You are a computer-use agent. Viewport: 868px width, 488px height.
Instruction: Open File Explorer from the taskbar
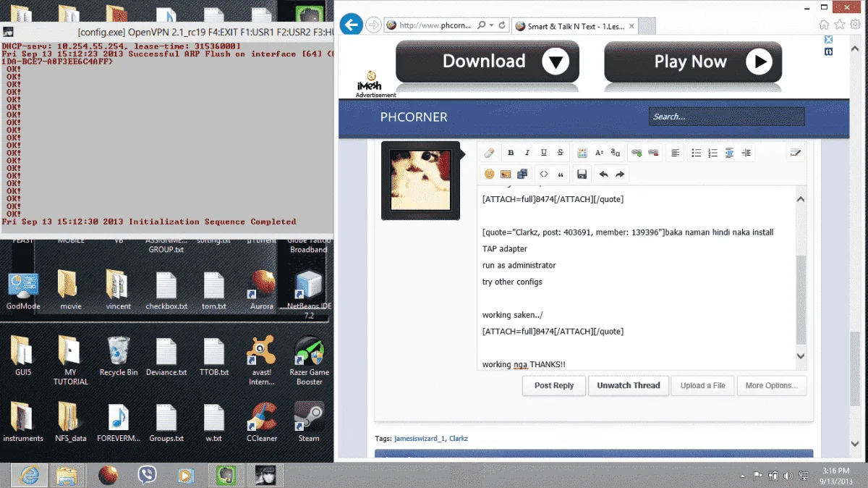tap(67, 475)
